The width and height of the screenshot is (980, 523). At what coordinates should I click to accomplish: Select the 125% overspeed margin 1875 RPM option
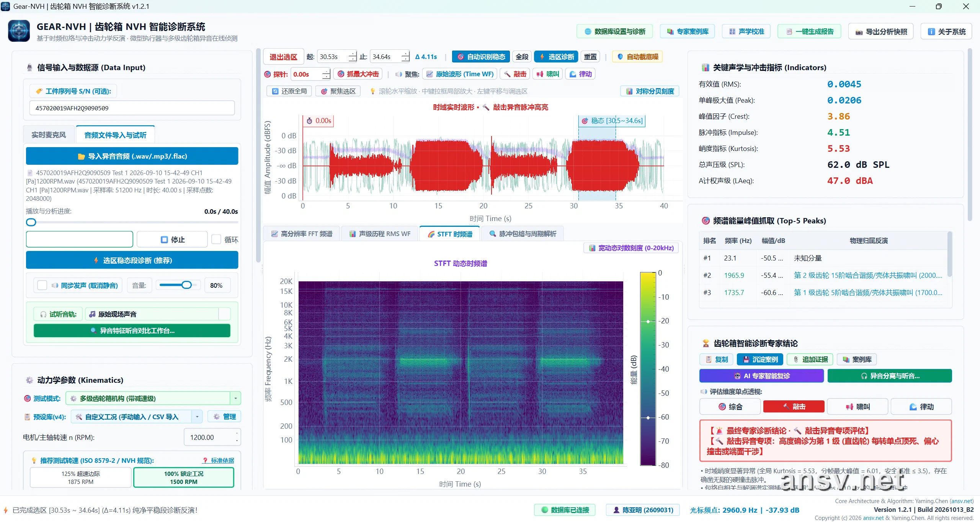click(81, 477)
